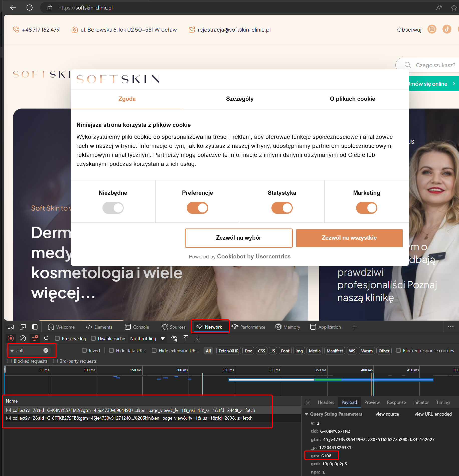This screenshot has height=476, width=459.
Task: Click the 'coll' network filter field
Action: click(x=29, y=350)
